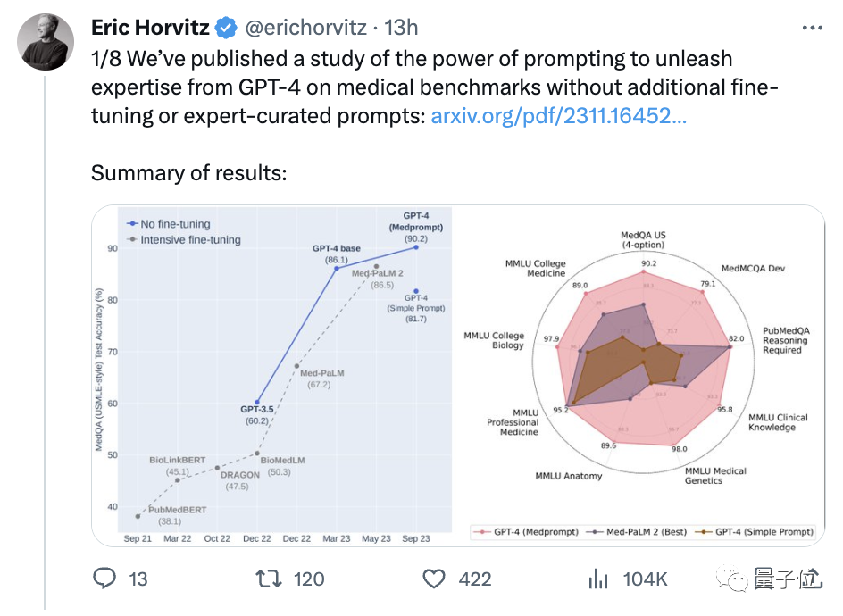
Task: Click the blue verified badge
Action: click(x=227, y=29)
